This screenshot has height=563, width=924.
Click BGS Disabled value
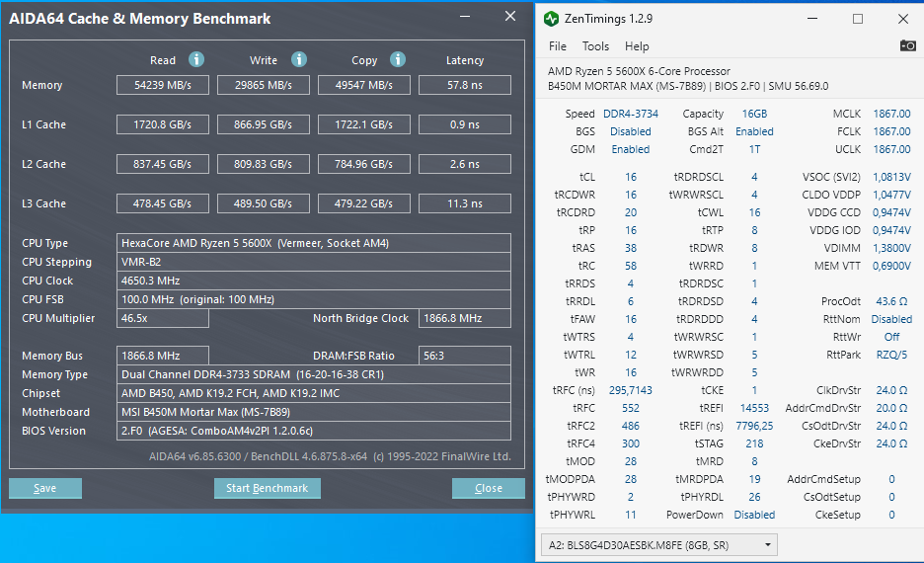(631, 131)
